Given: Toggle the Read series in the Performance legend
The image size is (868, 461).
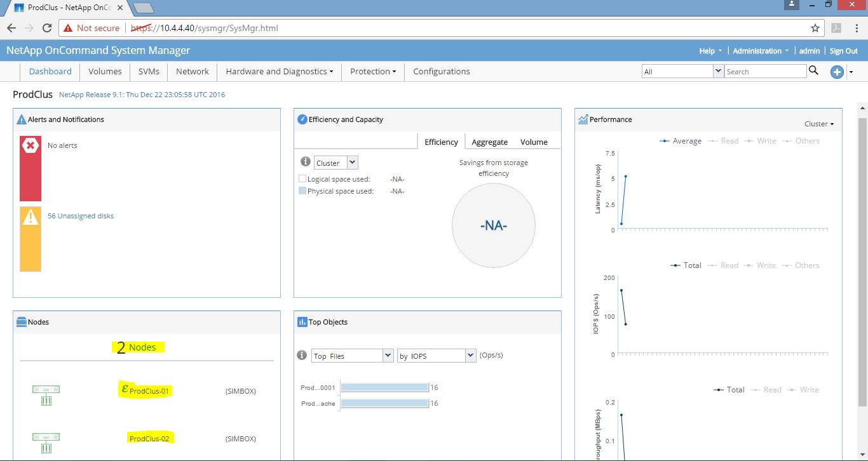Looking at the screenshot, I should click(729, 140).
